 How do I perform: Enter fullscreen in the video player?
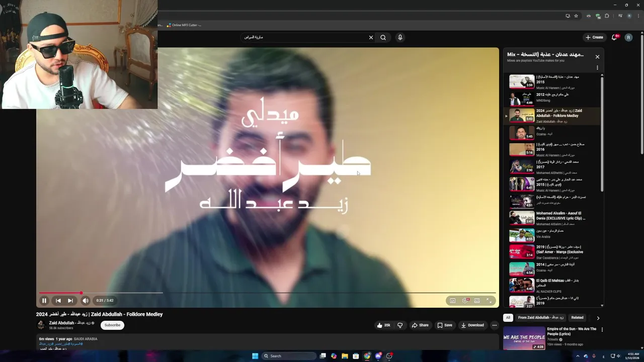pos(489,301)
